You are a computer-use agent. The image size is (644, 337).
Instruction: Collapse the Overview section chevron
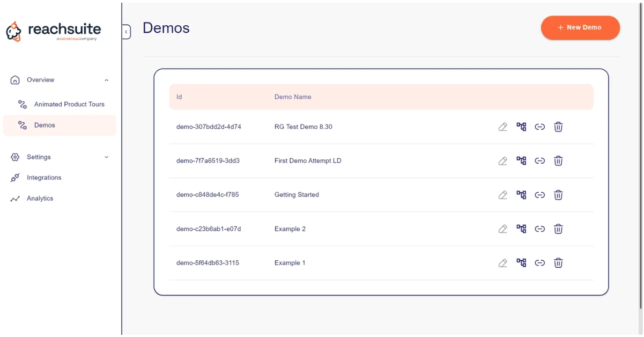(x=106, y=80)
